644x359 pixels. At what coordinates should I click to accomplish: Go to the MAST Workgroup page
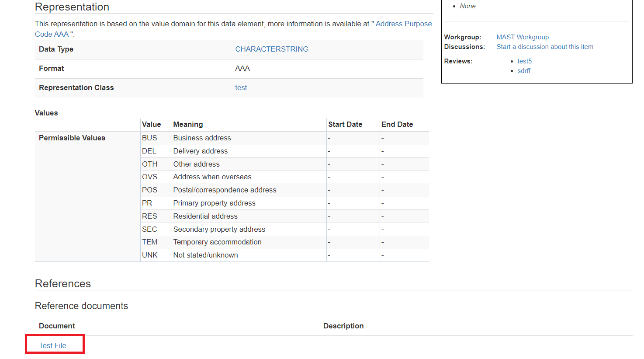tap(522, 37)
